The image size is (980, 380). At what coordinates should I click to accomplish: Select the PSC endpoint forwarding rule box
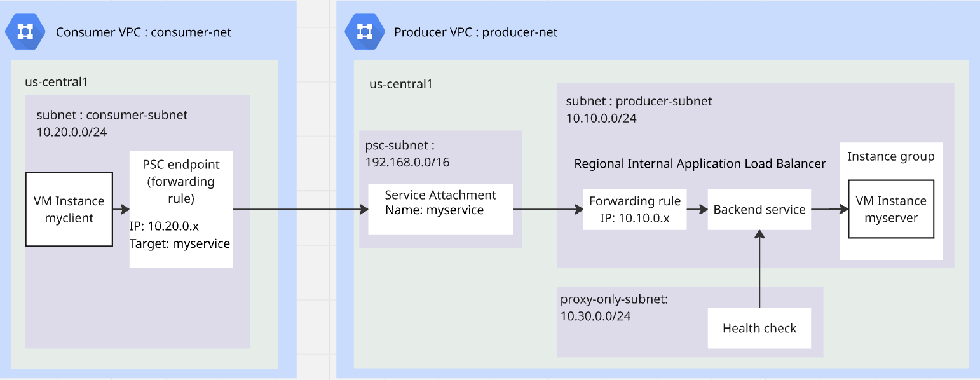pyautogui.click(x=181, y=209)
